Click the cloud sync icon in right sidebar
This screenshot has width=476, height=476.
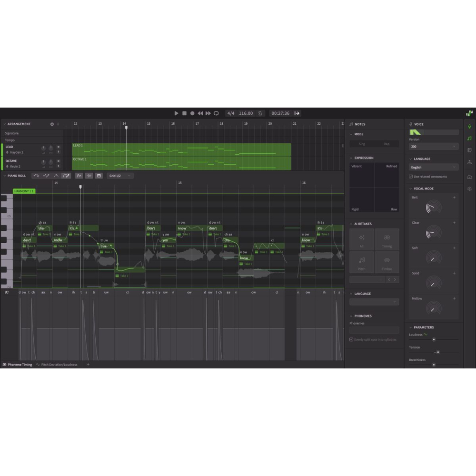pyautogui.click(x=469, y=177)
